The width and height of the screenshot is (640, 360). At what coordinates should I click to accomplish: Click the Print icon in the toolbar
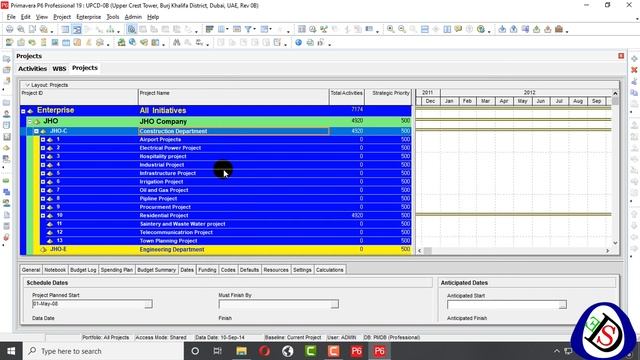9,29
